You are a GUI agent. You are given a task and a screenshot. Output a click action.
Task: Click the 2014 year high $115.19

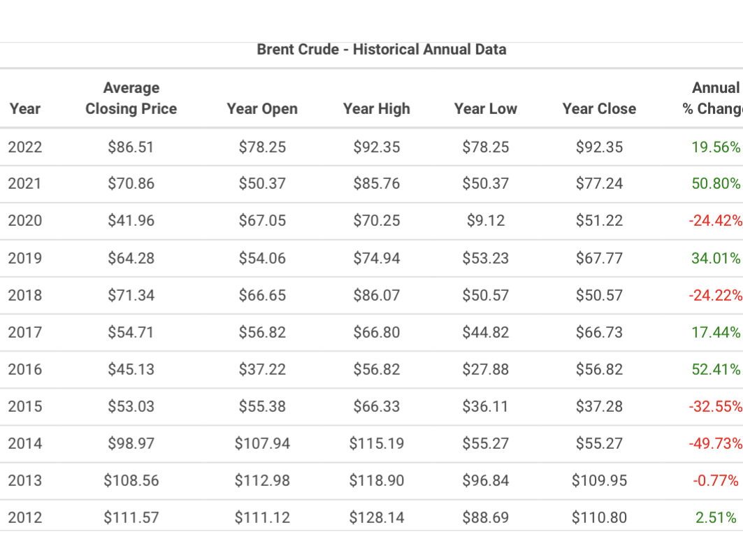point(377,443)
